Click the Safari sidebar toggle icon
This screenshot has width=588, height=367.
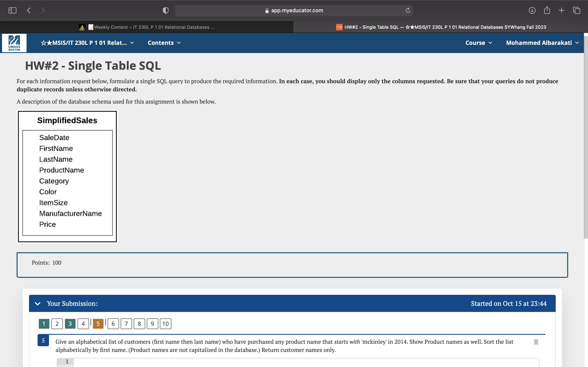pos(12,10)
